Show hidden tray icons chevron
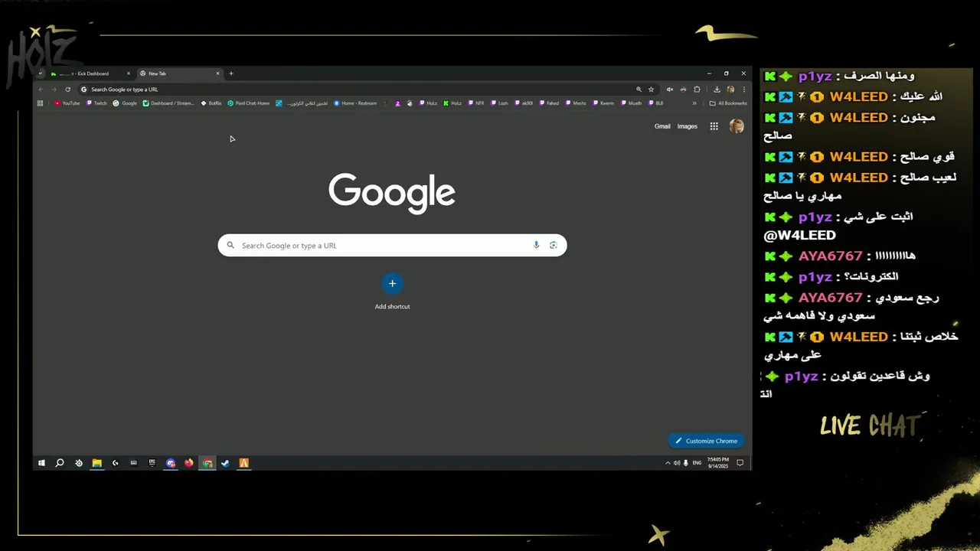Image resolution: width=980 pixels, height=551 pixels. 668,463
